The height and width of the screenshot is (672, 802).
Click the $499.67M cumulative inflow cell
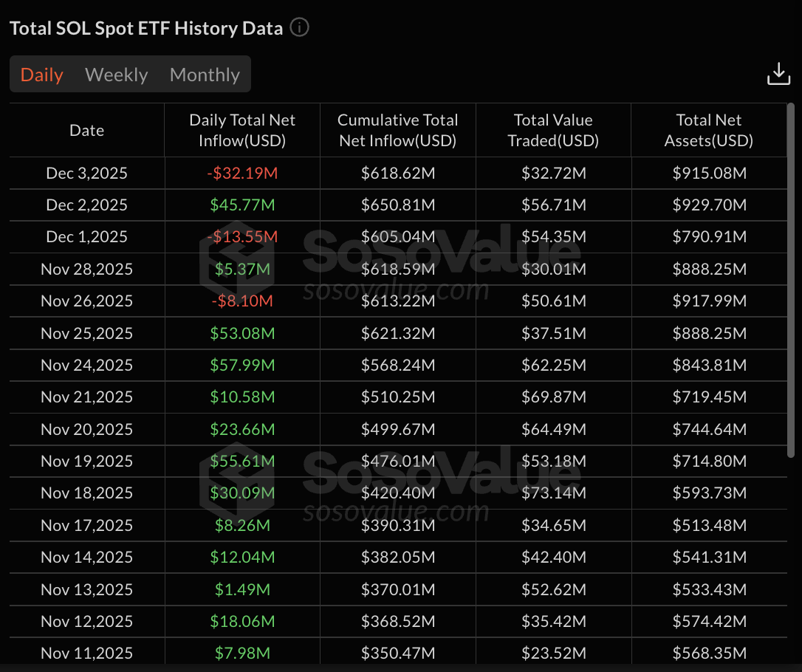coord(398,429)
